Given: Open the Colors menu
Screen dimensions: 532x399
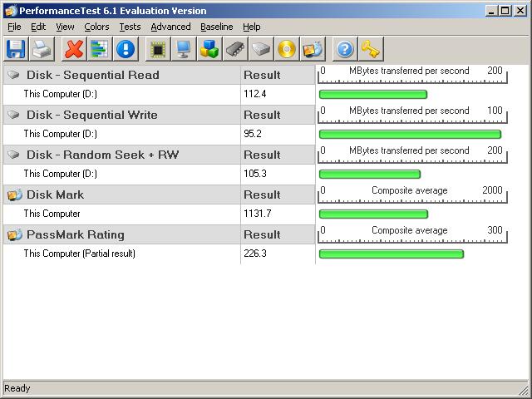Looking at the screenshot, I should point(96,27).
